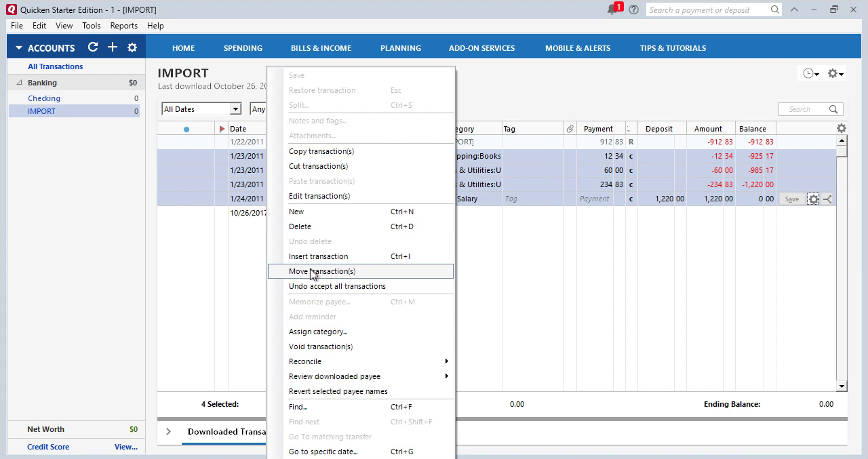Add an account with the plus icon
Image resolution: width=868 pixels, height=459 pixels.
coord(113,47)
